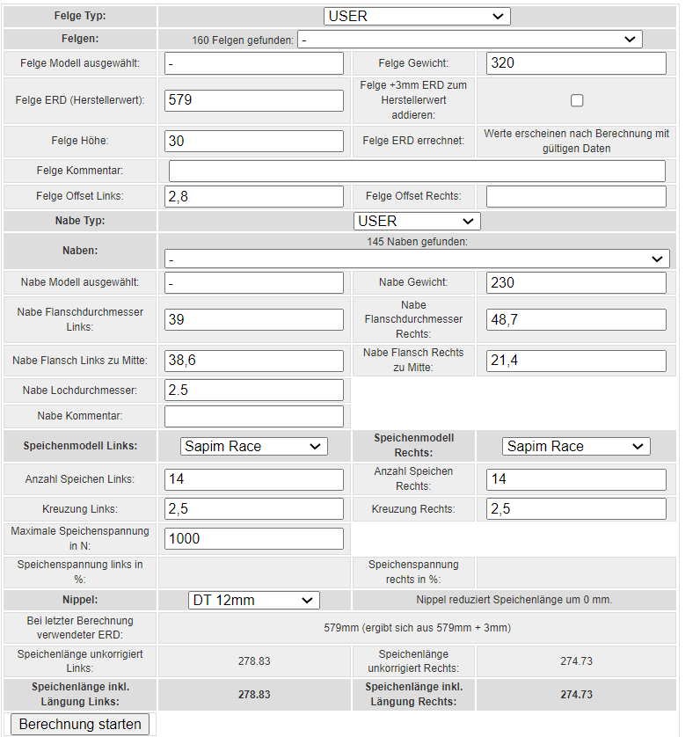Click Nabe Flanschdurchmesser Links field 39
The image size is (700, 737).
pyautogui.click(x=254, y=319)
